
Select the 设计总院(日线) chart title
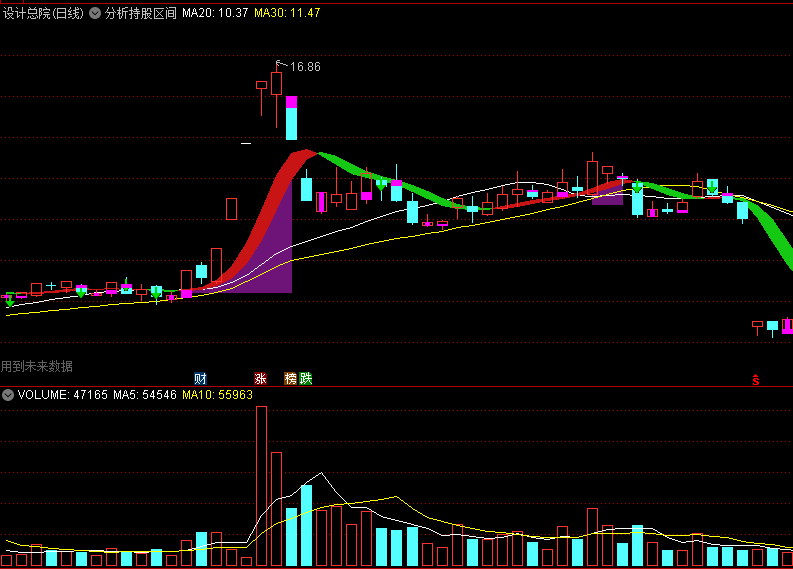(x=43, y=13)
